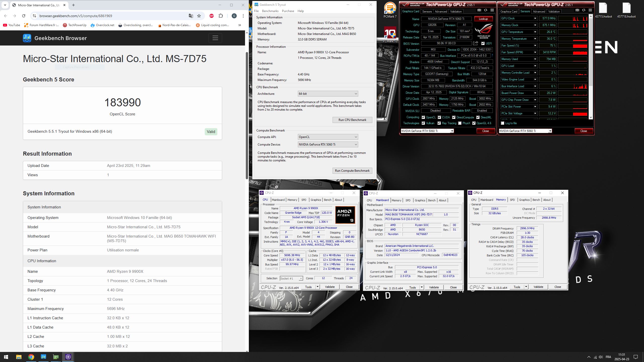
Task: Click the refresh icon in GPU-Z Graphics Card window
Action: coord(486,10)
